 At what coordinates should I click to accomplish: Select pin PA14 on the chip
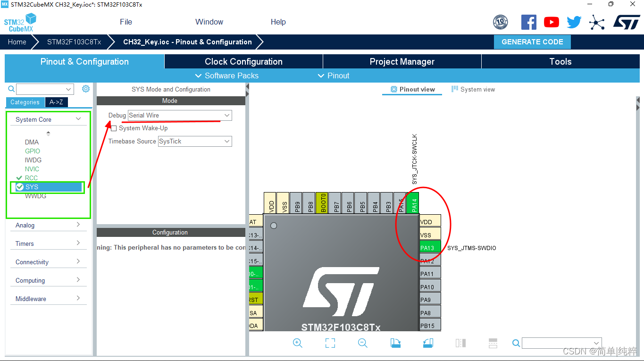click(x=412, y=203)
